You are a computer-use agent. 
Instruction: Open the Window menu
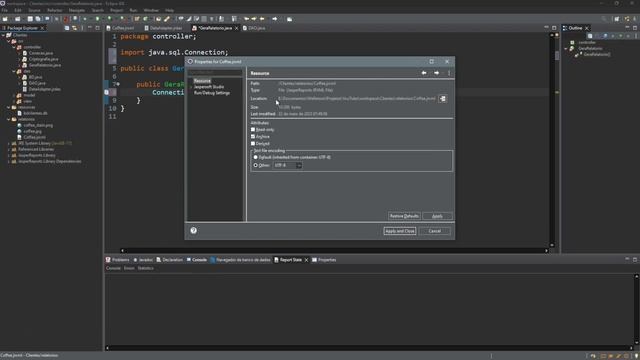pyautogui.click(x=151, y=10)
